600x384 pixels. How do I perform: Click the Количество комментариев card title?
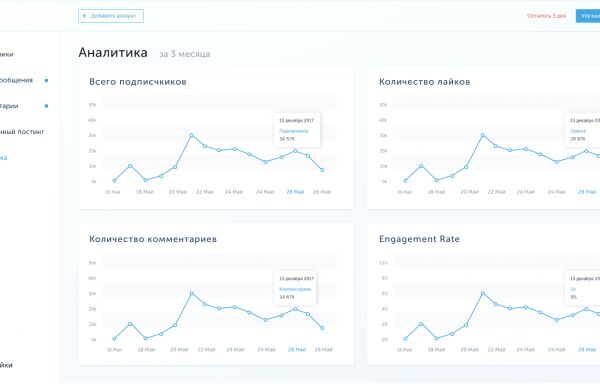pyautogui.click(x=153, y=239)
